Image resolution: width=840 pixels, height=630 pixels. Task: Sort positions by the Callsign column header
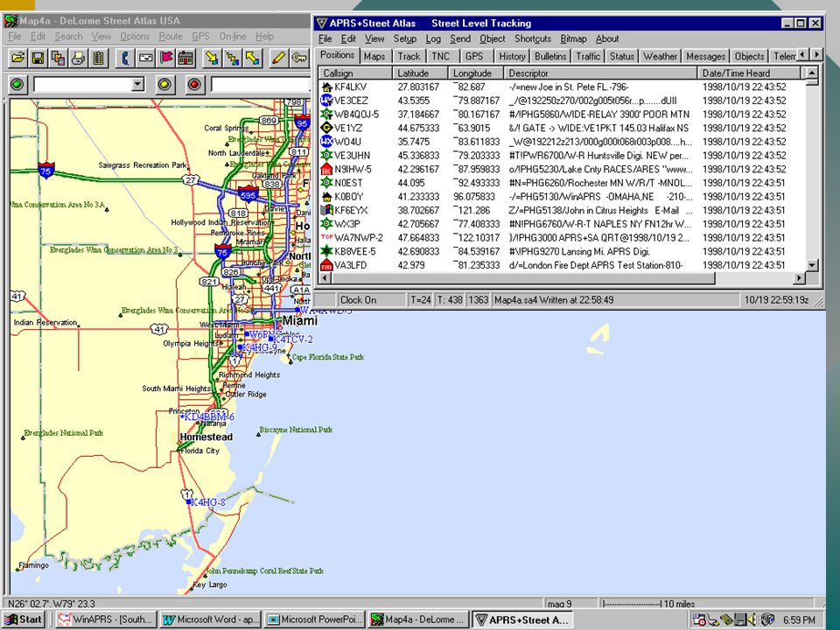pos(356,73)
